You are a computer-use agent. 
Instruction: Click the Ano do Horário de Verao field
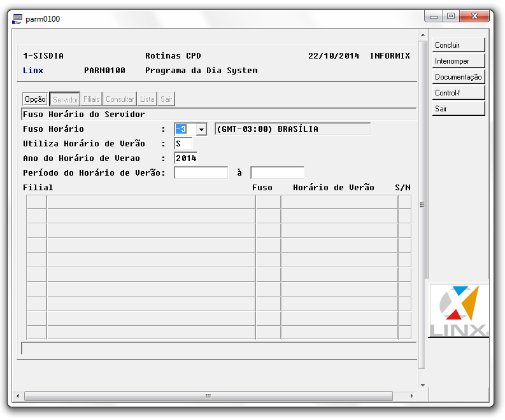(x=186, y=158)
